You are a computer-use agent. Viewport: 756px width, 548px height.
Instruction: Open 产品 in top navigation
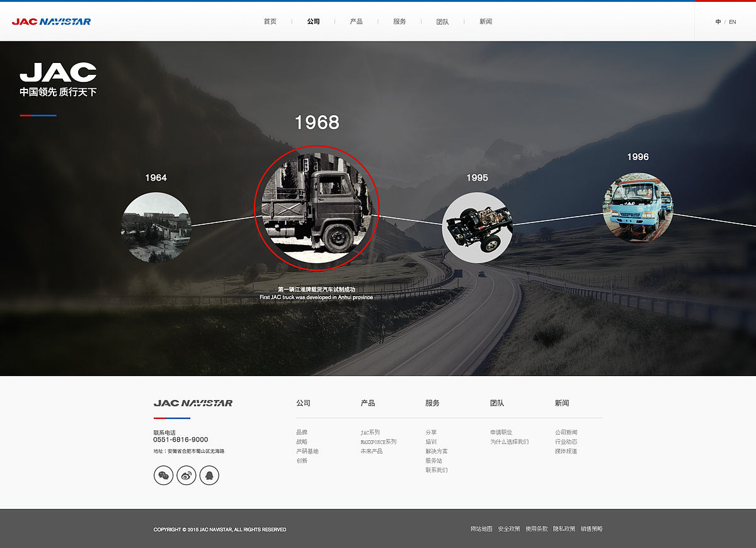coord(357,21)
